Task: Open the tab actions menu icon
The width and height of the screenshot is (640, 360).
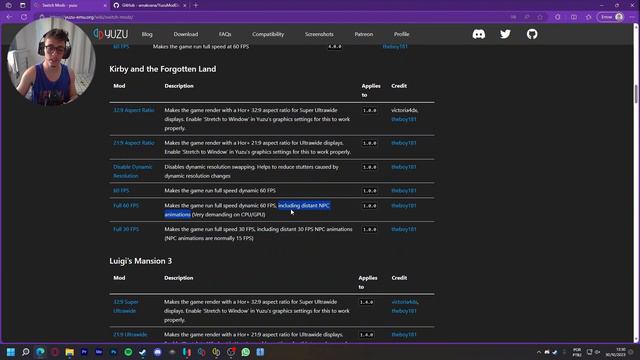Action: (x=22, y=5)
